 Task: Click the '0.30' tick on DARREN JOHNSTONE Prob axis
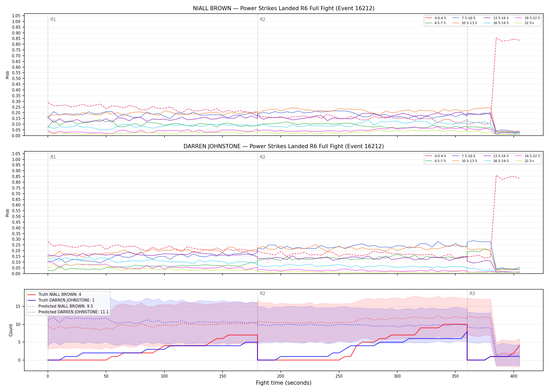16,239
